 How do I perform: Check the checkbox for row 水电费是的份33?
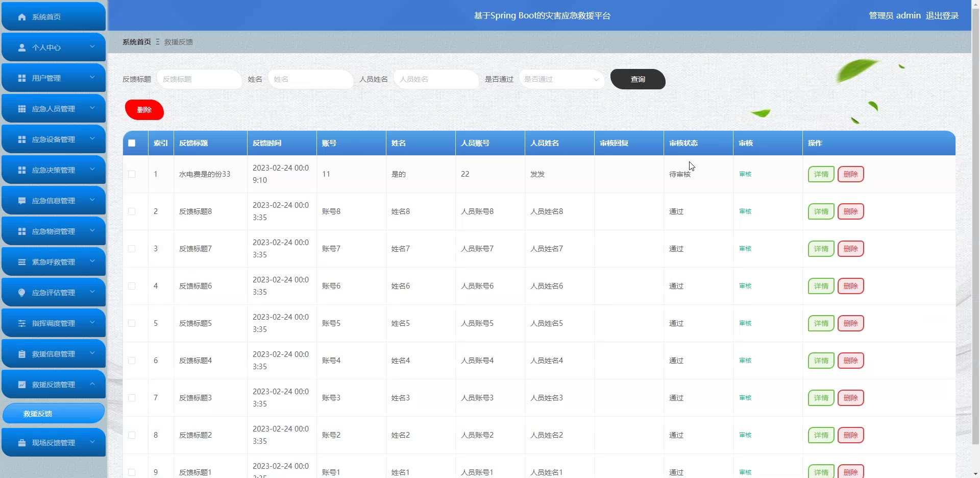132,174
